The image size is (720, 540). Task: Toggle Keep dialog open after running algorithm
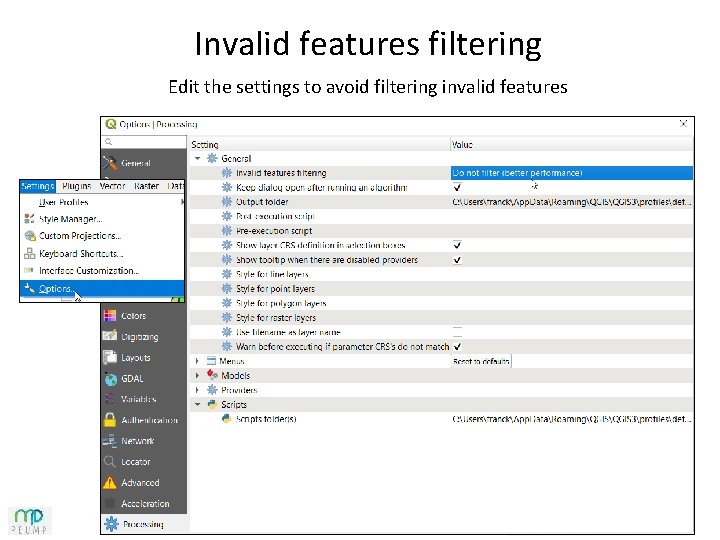457,187
